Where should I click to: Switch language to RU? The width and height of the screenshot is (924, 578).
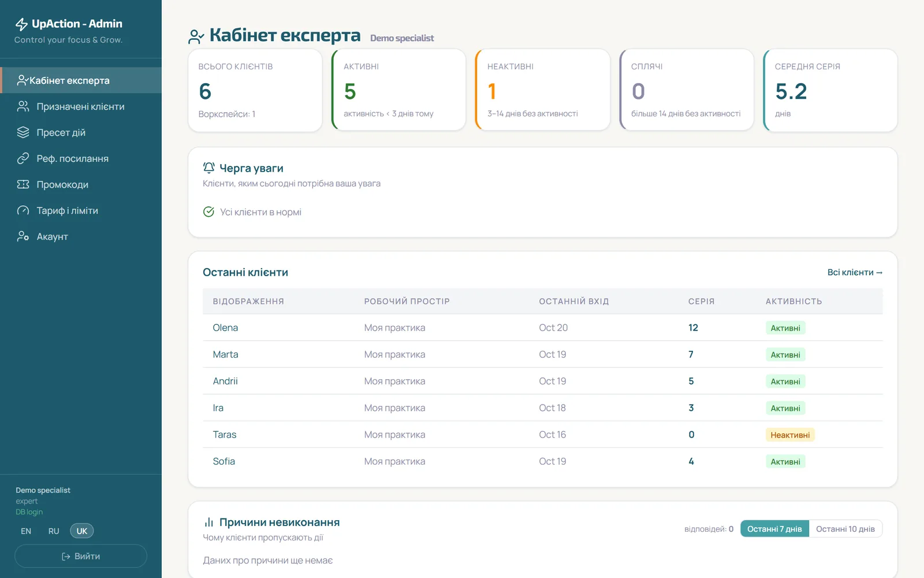click(x=54, y=531)
